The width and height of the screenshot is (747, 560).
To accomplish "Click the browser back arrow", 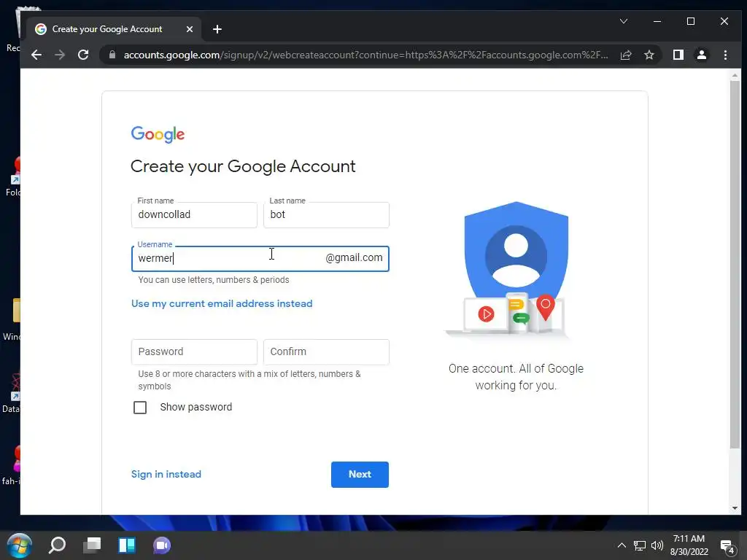I will pos(36,55).
